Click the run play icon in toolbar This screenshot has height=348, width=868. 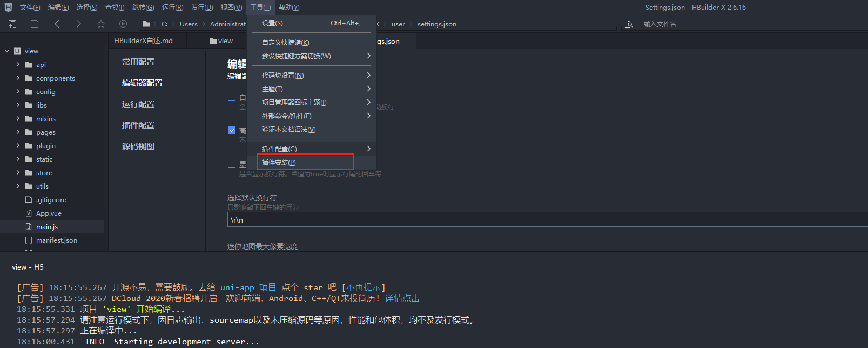123,24
